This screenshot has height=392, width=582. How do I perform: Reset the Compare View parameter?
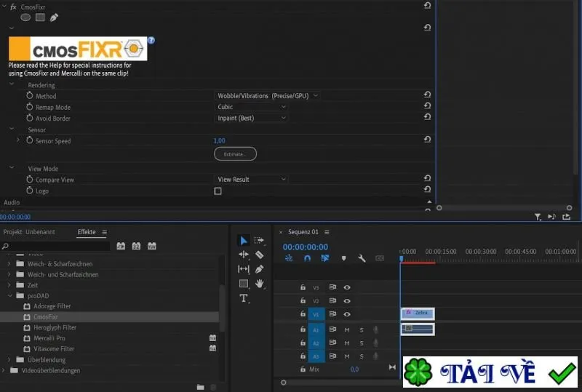427,178
